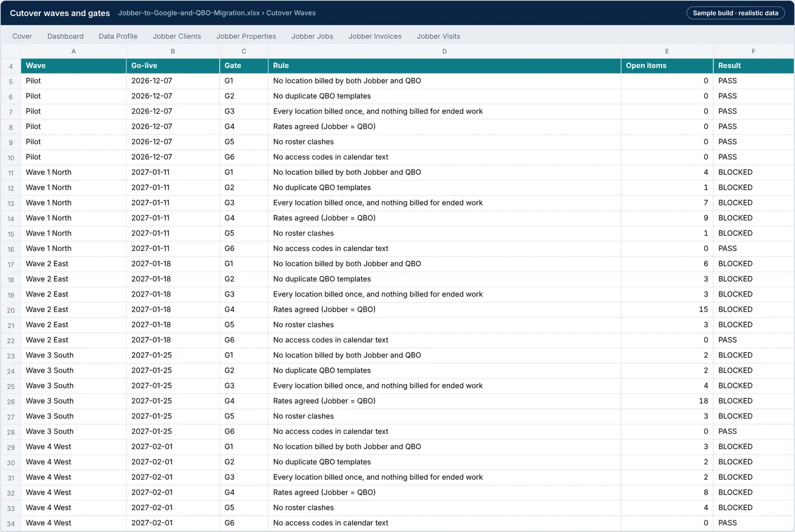Click 'No roster clashes' rule in row 9
Viewport: 795px width, 532px height.
[x=445, y=142]
